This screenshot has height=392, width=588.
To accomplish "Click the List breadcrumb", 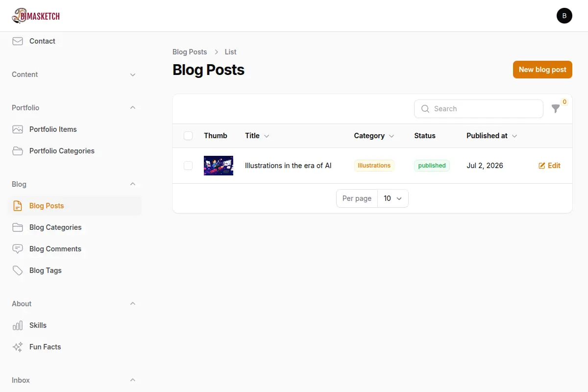I will click(x=231, y=52).
